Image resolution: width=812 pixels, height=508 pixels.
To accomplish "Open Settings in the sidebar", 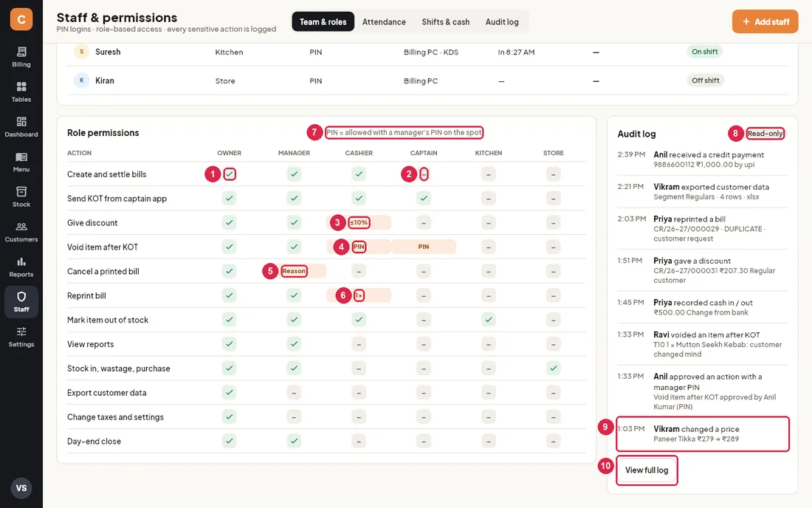I will [x=21, y=337].
